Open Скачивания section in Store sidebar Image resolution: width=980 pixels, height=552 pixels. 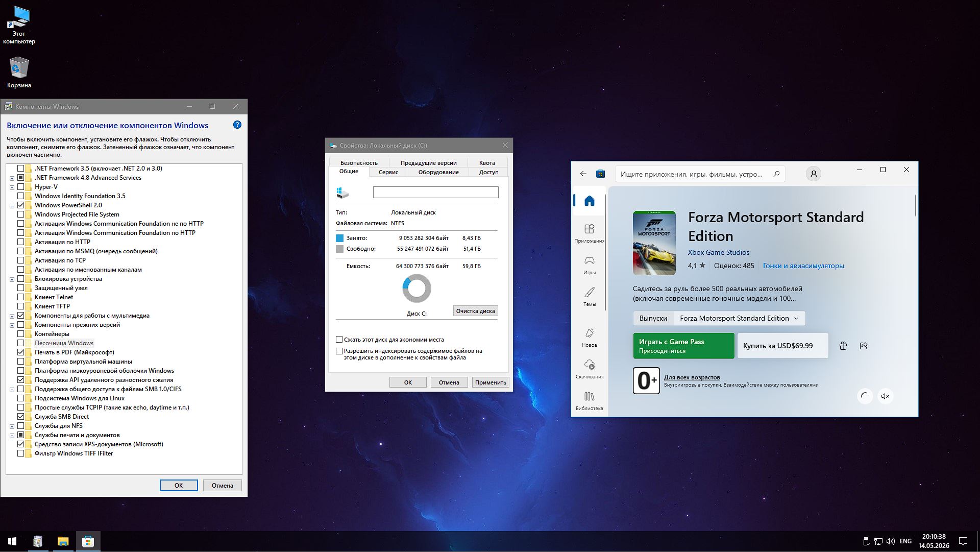coord(589,369)
